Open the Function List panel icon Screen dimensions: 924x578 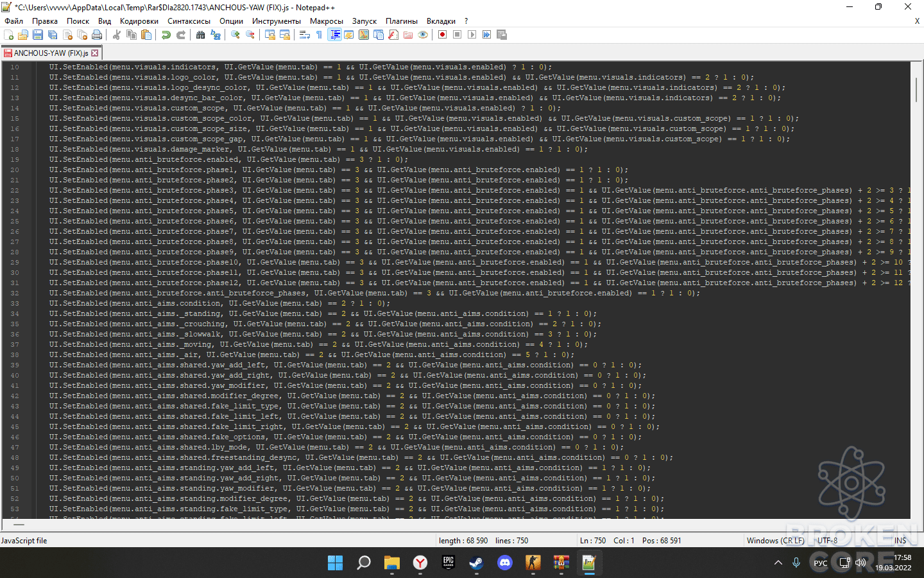pyautogui.click(x=393, y=35)
